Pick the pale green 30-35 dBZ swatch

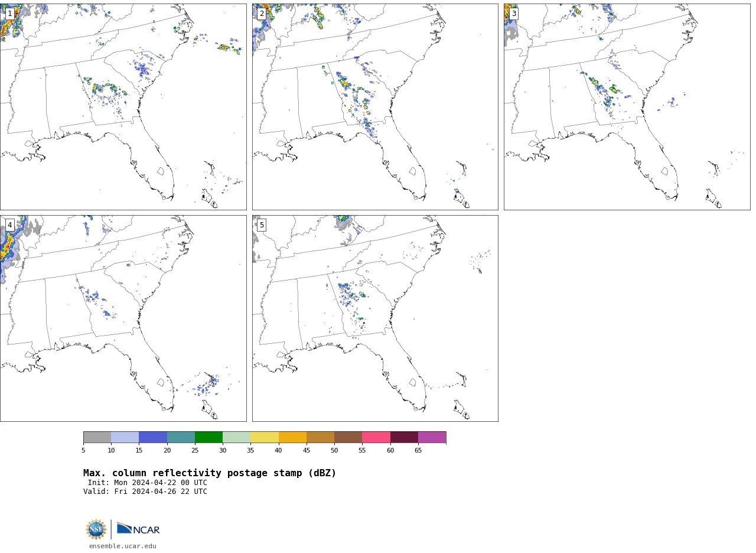(x=237, y=437)
